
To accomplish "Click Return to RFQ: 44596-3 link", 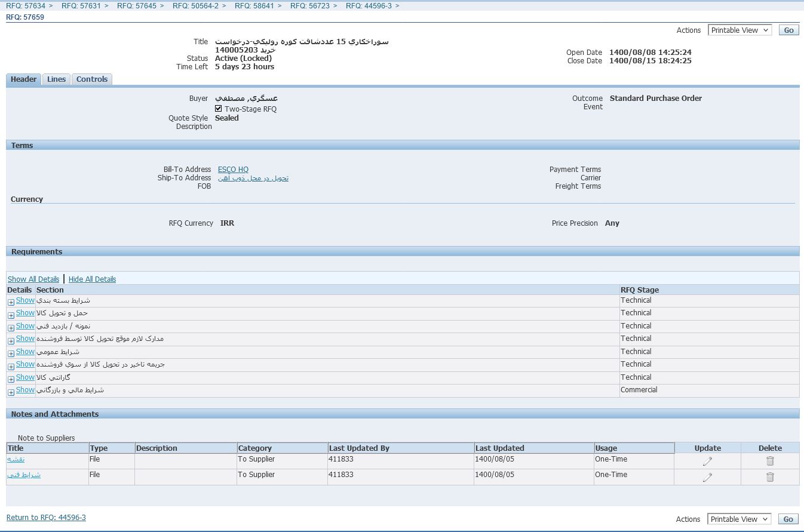I will point(46,518).
